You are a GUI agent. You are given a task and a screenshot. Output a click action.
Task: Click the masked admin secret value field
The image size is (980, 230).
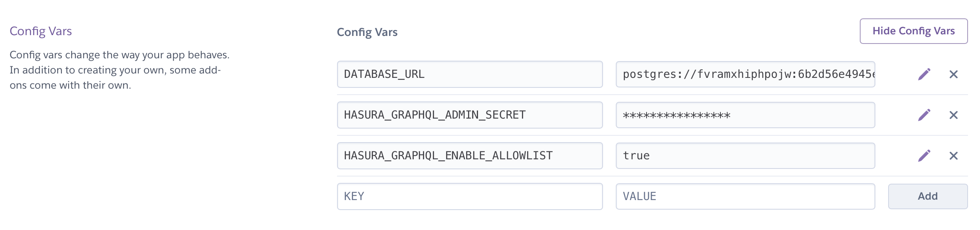coord(745,115)
